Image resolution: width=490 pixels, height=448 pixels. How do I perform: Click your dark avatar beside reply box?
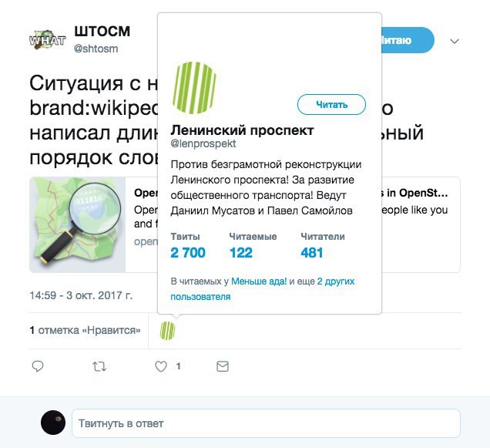(x=53, y=423)
